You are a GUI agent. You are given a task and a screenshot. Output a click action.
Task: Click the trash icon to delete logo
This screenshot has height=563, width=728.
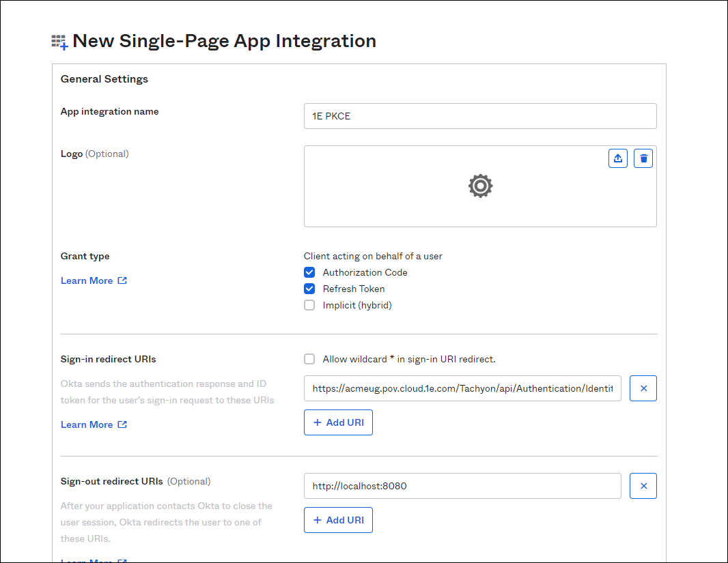(x=643, y=158)
